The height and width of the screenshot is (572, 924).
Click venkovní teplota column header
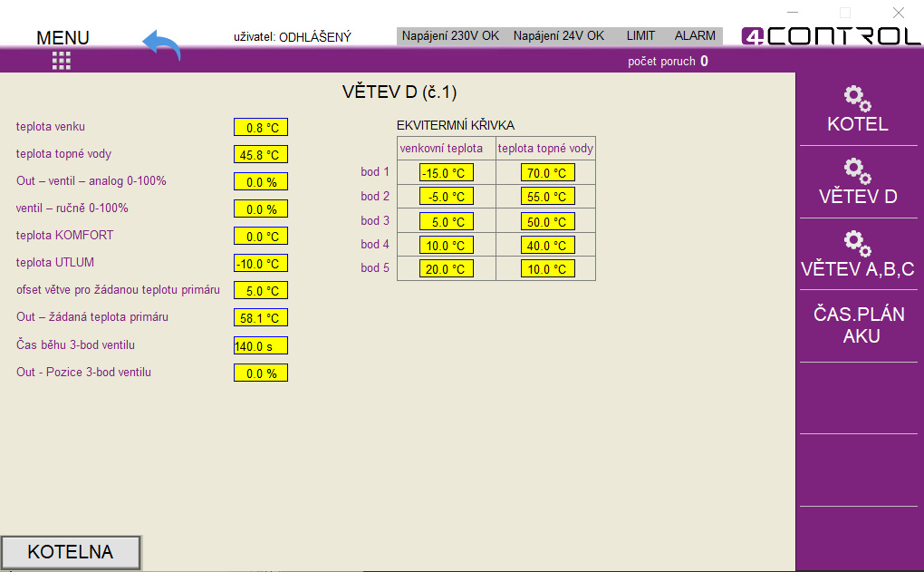point(441,149)
